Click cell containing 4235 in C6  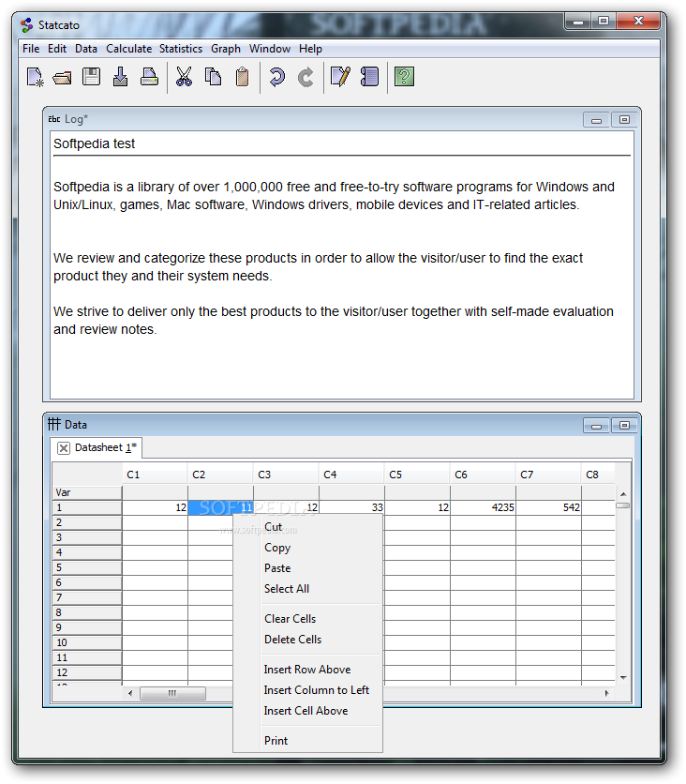click(x=483, y=507)
